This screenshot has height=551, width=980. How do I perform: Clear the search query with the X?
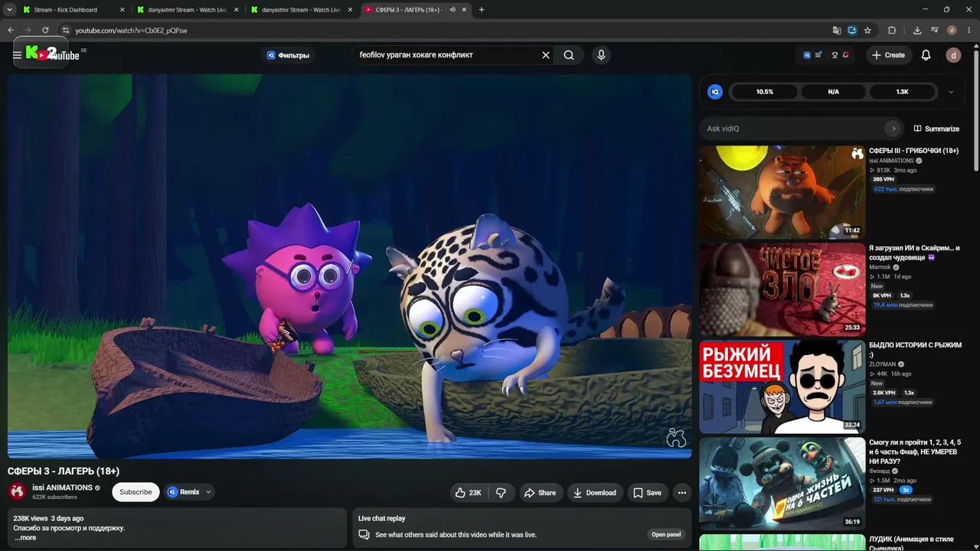[x=546, y=55]
